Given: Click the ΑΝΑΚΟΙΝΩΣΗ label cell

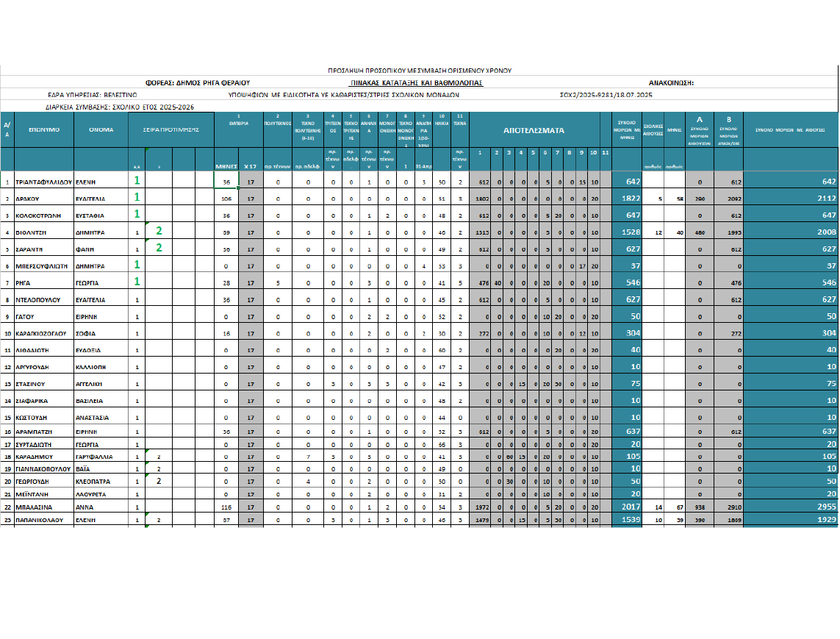Looking at the screenshot, I should [671, 83].
